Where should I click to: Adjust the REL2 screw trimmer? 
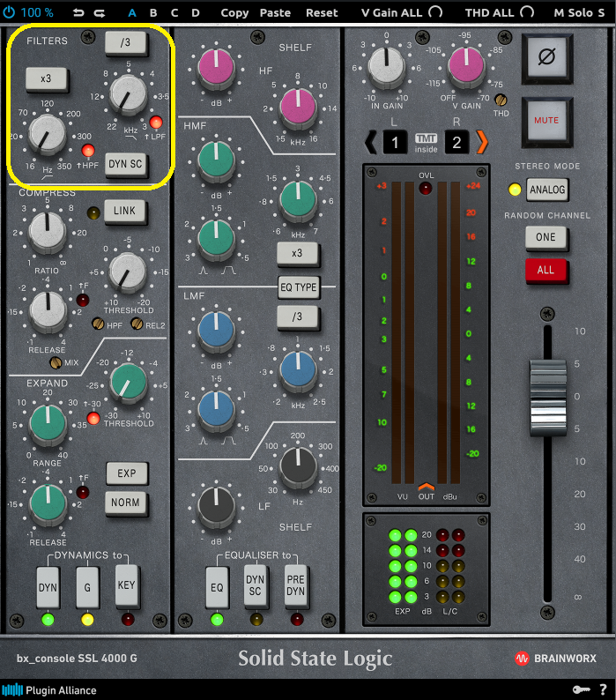coord(137,324)
